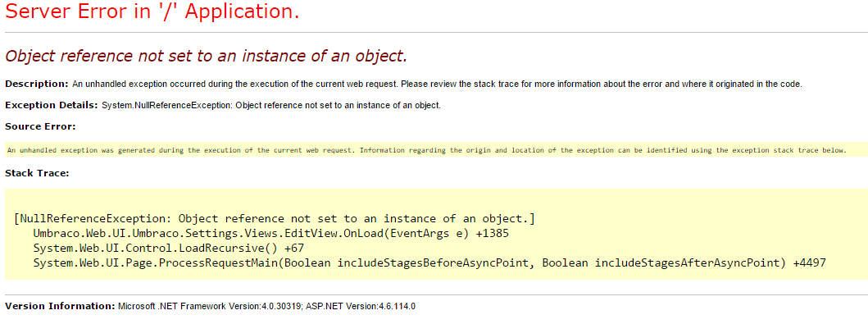Click the 'Exception Details:' label

pyautogui.click(x=52, y=105)
